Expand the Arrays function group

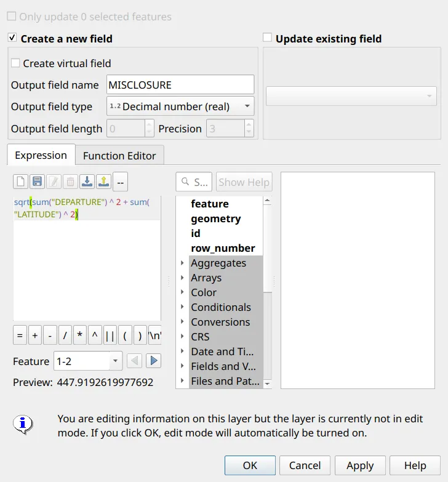pos(182,278)
